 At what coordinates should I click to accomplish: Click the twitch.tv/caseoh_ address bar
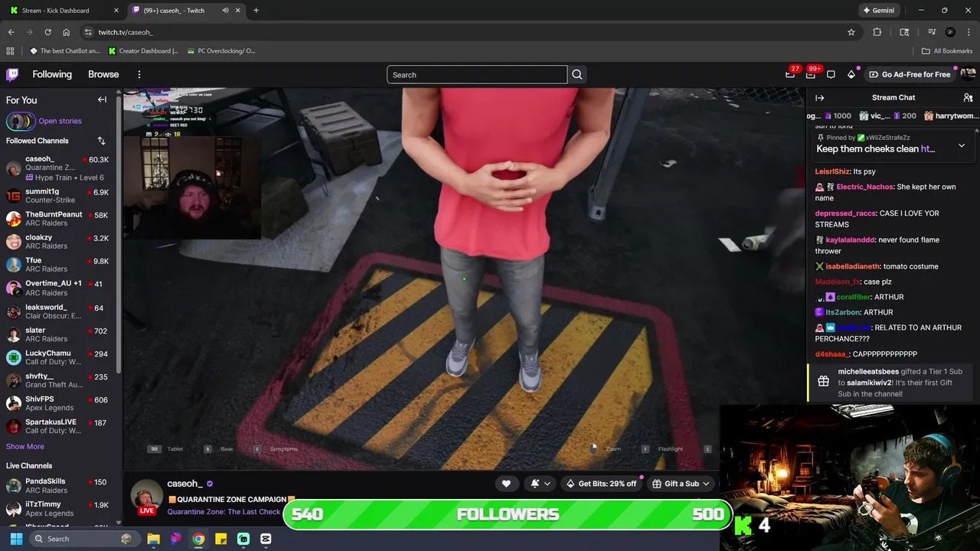pos(459,32)
